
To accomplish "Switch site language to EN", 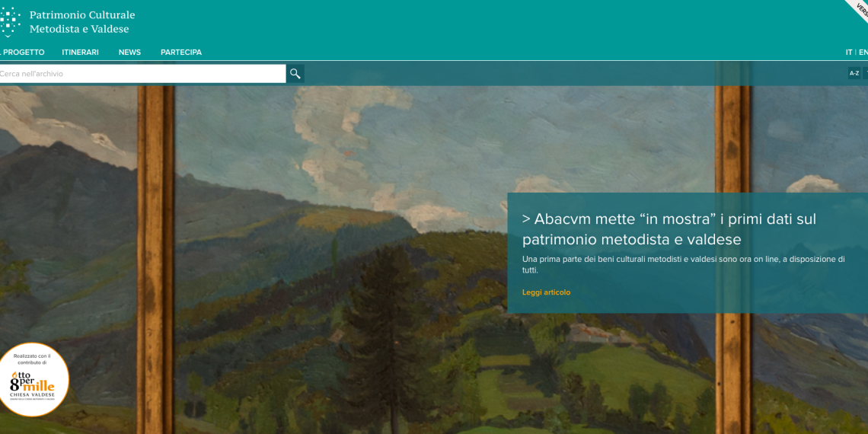I will click(863, 52).
